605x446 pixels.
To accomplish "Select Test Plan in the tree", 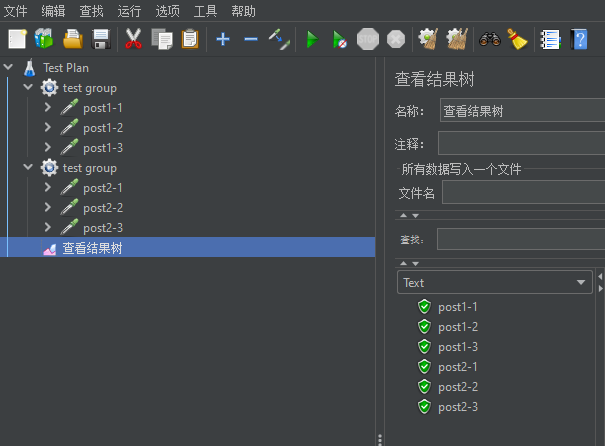I will (66, 68).
